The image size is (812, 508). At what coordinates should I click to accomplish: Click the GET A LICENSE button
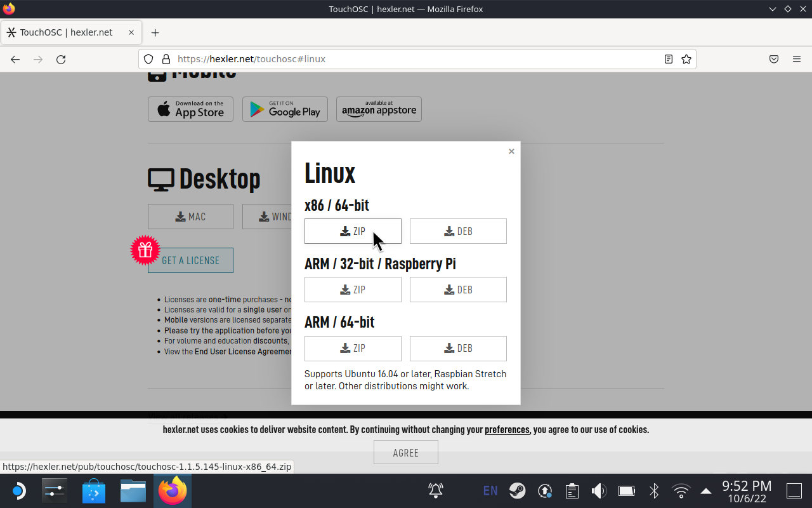pos(190,260)
